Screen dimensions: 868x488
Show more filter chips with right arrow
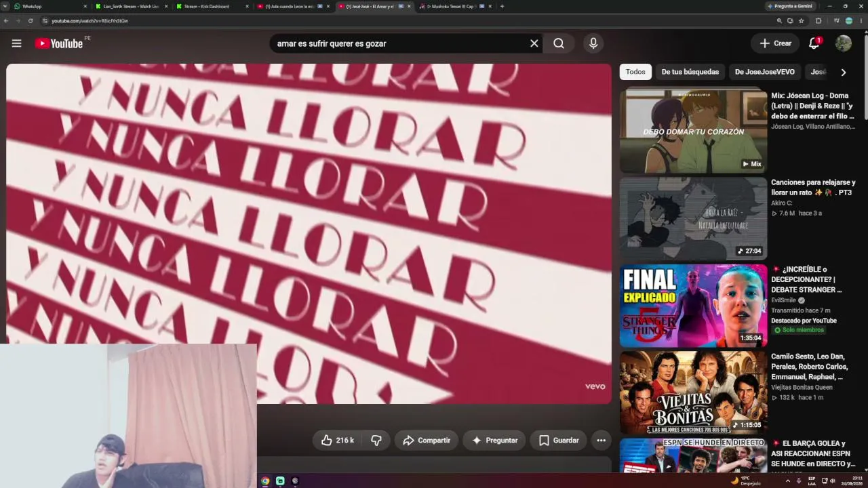[x=844, y=72]
